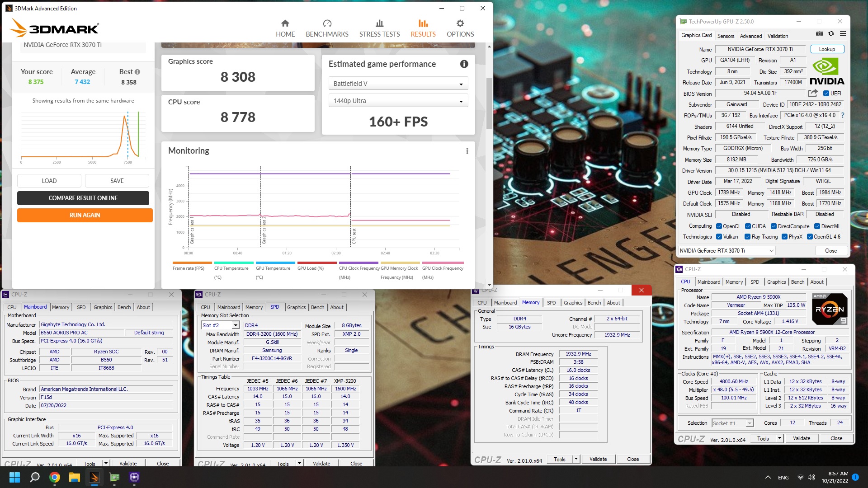Click LOAD result button
This screenshot has width=868, height=488.
tap(49, 181)
